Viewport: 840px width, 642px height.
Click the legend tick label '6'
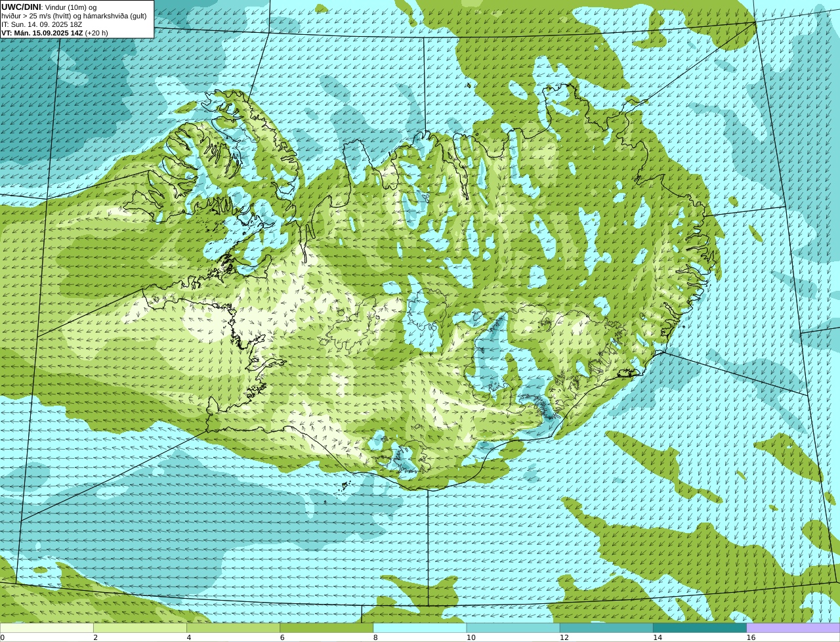coord(282,637)
